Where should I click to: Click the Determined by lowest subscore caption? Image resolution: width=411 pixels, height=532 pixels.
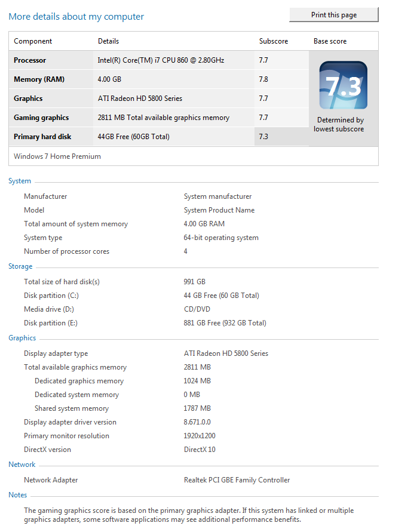point(339,125)
